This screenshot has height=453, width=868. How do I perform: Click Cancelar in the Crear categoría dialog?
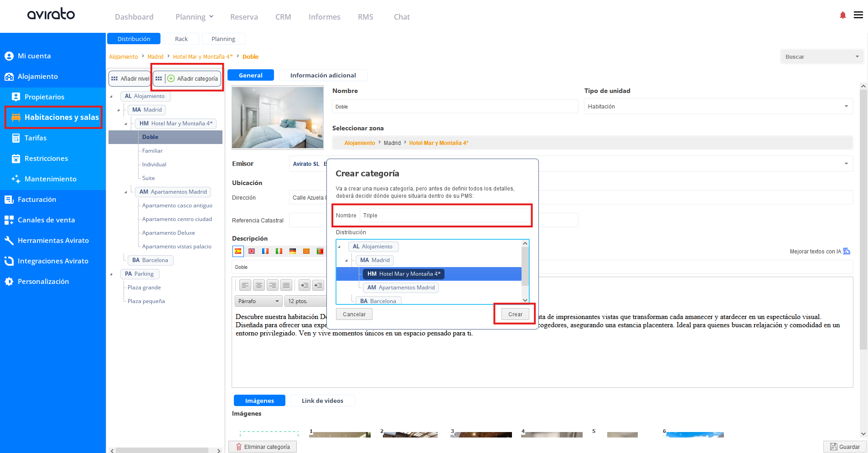click(354, 314)
